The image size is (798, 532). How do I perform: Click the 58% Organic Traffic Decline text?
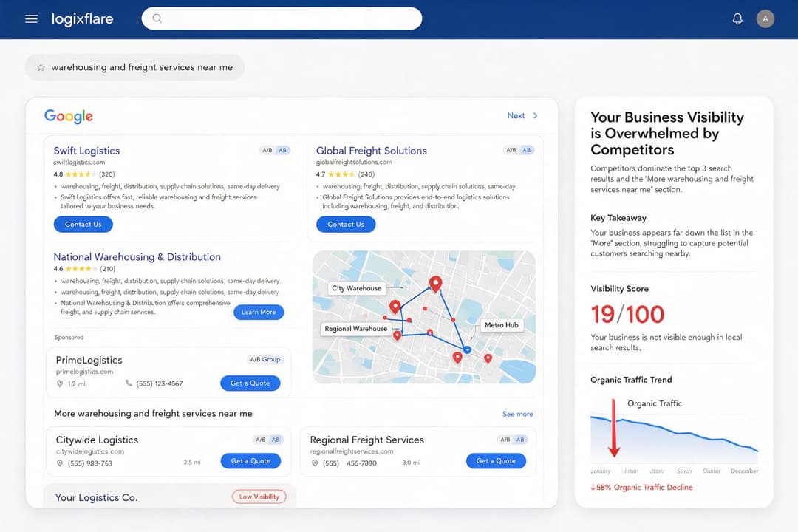pos(641,487)
